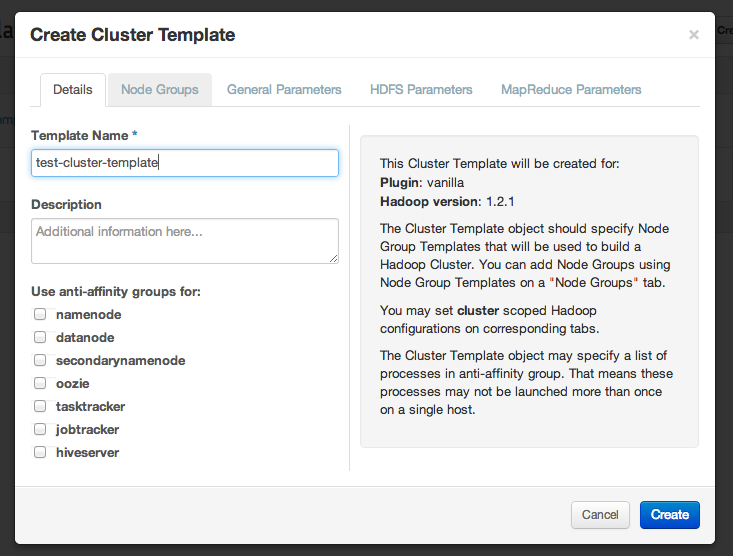The height and width of the screenshot is (556, 733).
Task: Focus the Description text area
Action: click(185, 241)
